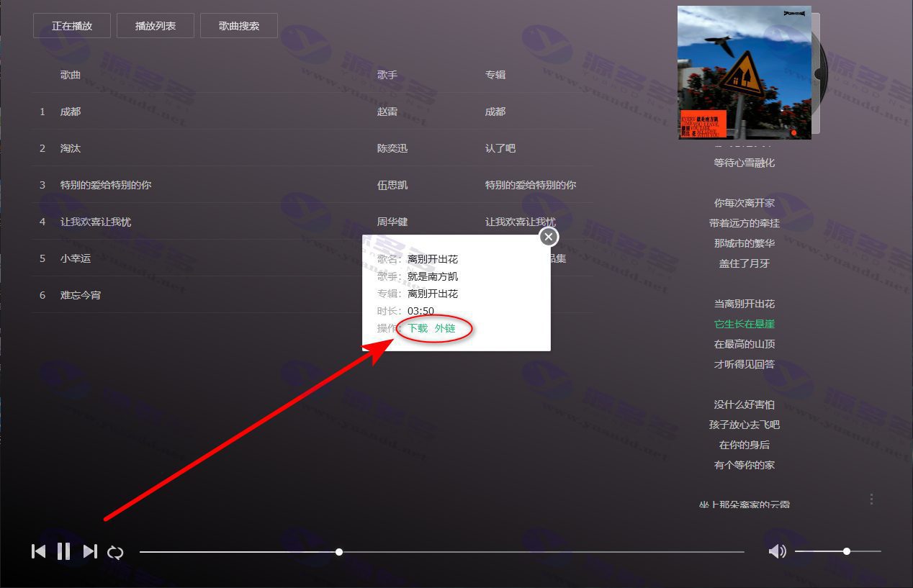
Task: Click the 外链 external link
Action: [x=445, y=328]
